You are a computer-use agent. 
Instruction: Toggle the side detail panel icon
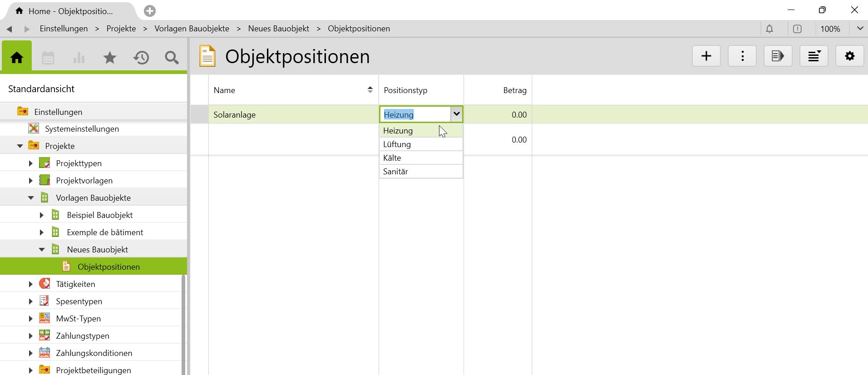tap(778, 56)
